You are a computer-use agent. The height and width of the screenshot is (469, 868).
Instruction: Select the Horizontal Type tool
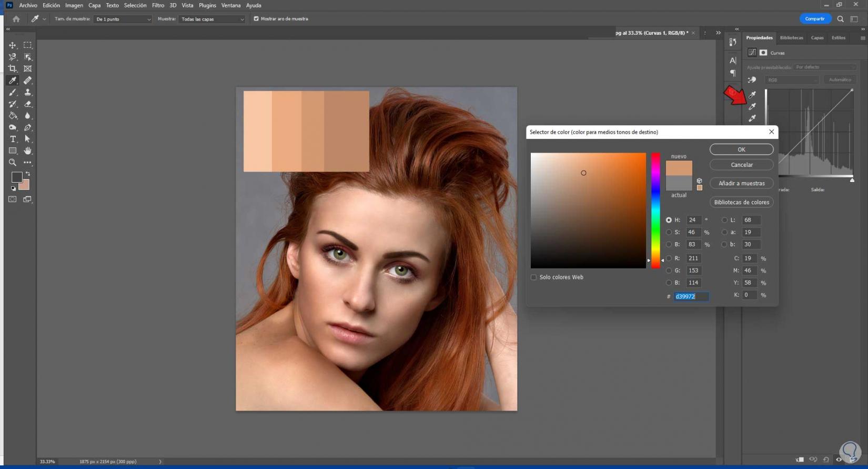13,139
